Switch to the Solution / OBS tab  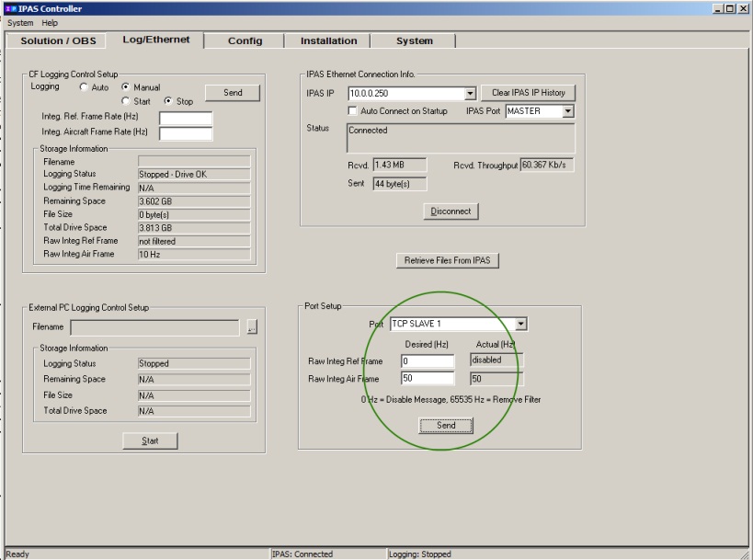click(58, 40)
